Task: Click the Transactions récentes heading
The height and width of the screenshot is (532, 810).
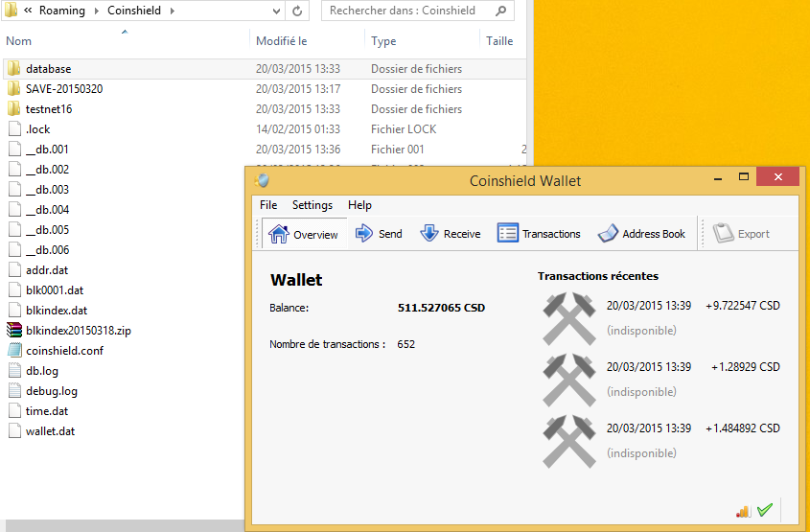Action: [x=598, y=276]
